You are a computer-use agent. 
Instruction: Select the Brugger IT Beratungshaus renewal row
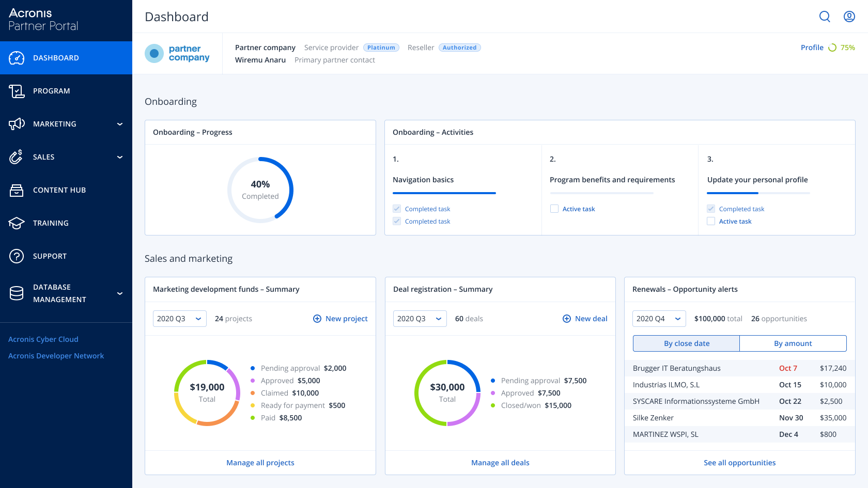click(x=739, y=368)
